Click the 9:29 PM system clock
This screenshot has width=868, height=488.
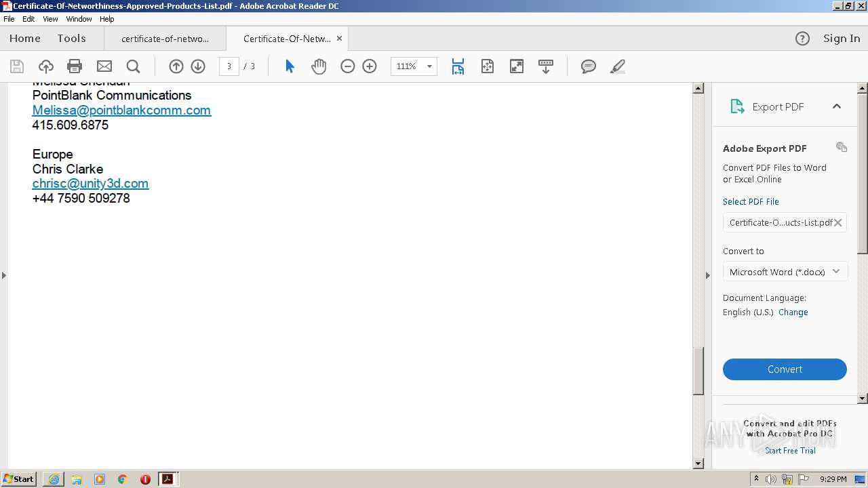tap(833, 479)
